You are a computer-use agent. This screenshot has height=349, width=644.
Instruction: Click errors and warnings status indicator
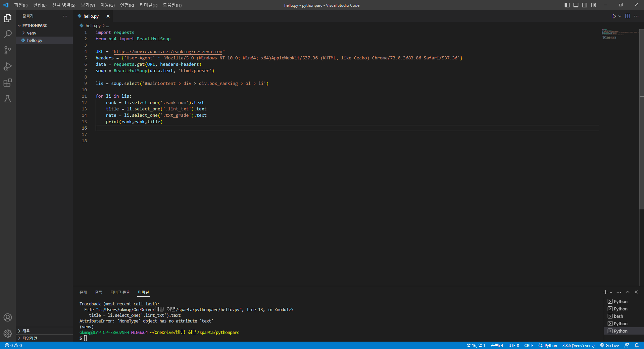coord(13,345)
